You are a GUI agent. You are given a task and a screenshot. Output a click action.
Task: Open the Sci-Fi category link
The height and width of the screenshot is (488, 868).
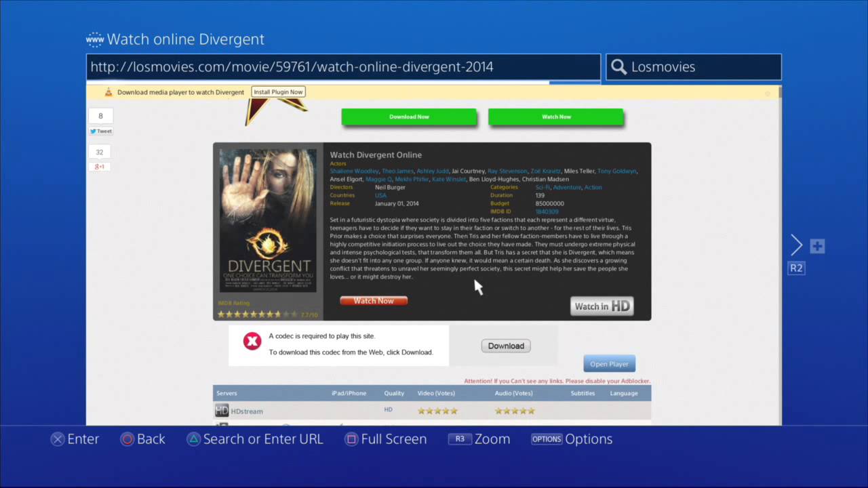542,188
